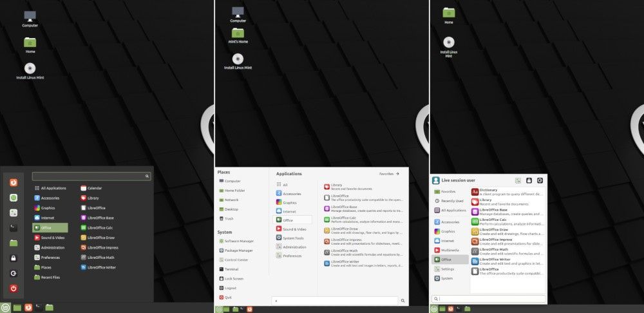Focus search field in the Places/System menu
Screen dimensions: 644x313
[x=335, y=301]
